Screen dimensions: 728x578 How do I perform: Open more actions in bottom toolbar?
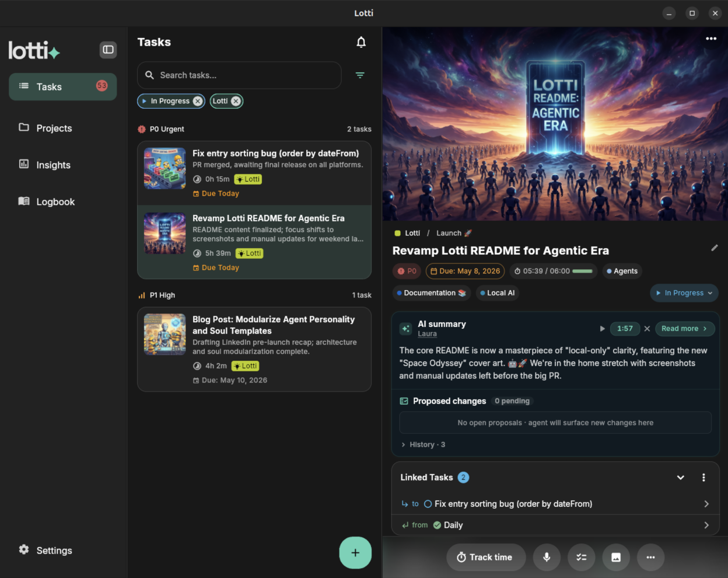coord(650,557)
